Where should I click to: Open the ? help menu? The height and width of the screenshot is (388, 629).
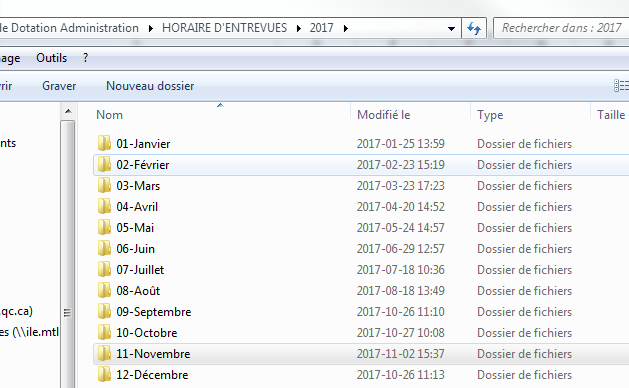(x=85, y=58)
